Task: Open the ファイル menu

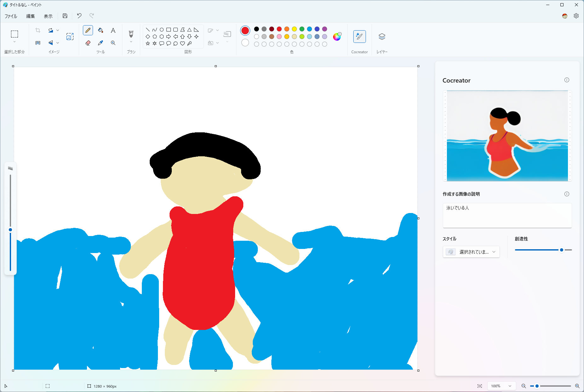Action: click(x=10, y=16)
